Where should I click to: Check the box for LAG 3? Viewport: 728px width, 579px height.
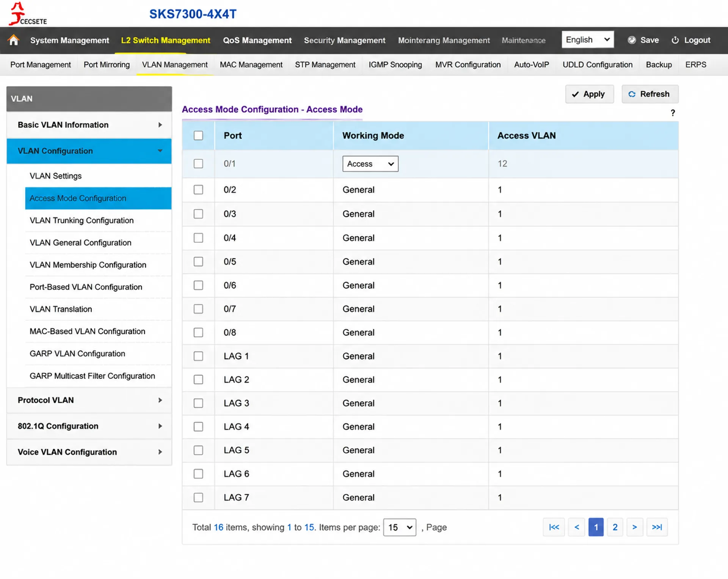click(x=198, y=403)
